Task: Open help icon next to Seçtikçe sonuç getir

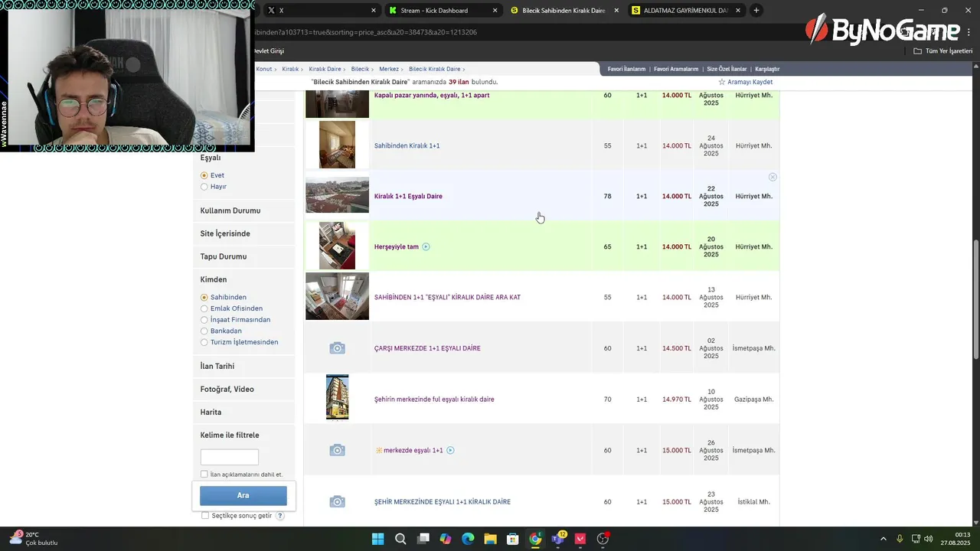Action: [x=280, y=516]
